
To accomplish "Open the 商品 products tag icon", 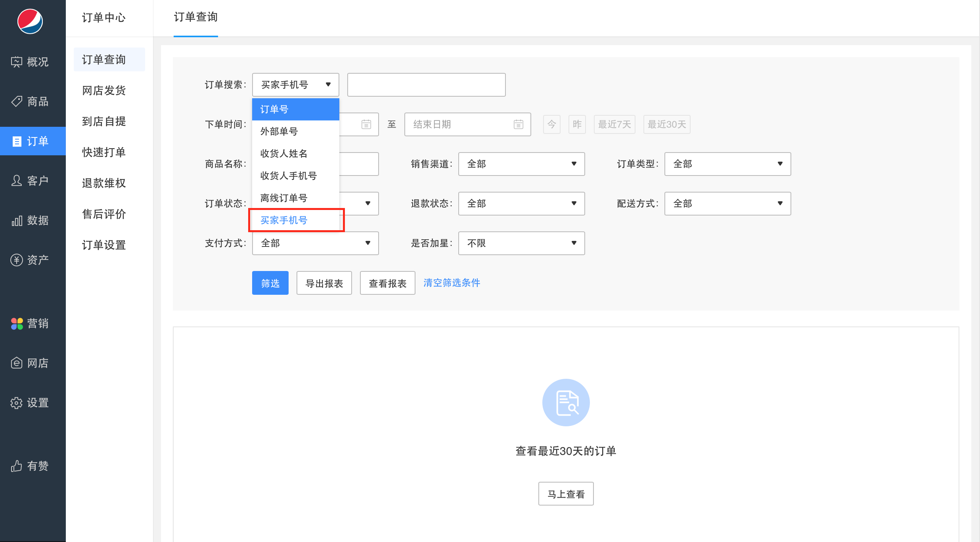I will click(17, 101).
